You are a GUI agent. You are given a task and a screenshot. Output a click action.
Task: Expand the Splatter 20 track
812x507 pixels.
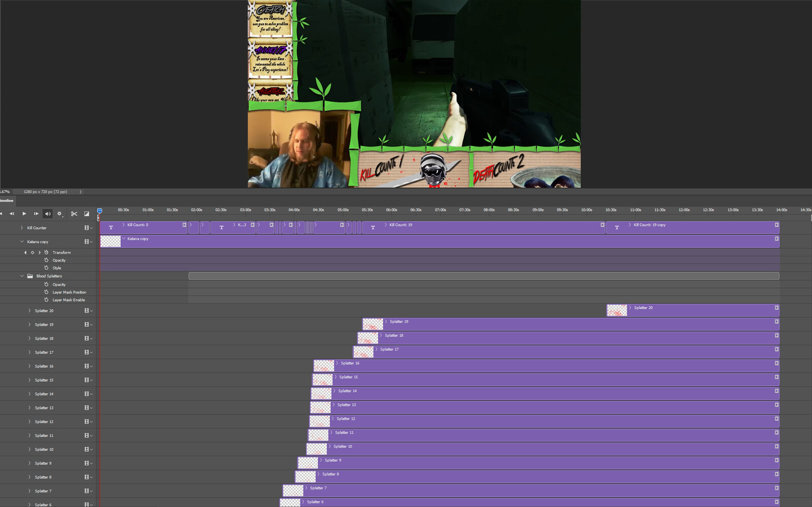(x=29, y=311)
